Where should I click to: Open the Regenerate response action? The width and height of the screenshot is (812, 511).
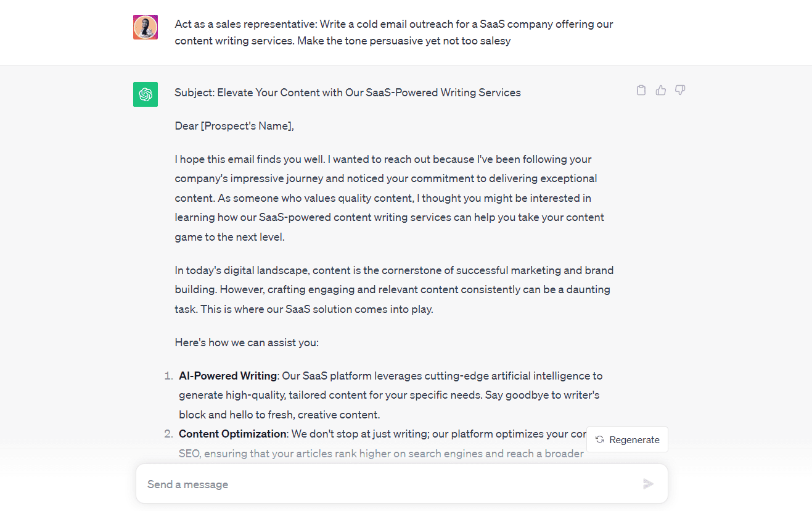pyautogui.click(x=627, y=439)
